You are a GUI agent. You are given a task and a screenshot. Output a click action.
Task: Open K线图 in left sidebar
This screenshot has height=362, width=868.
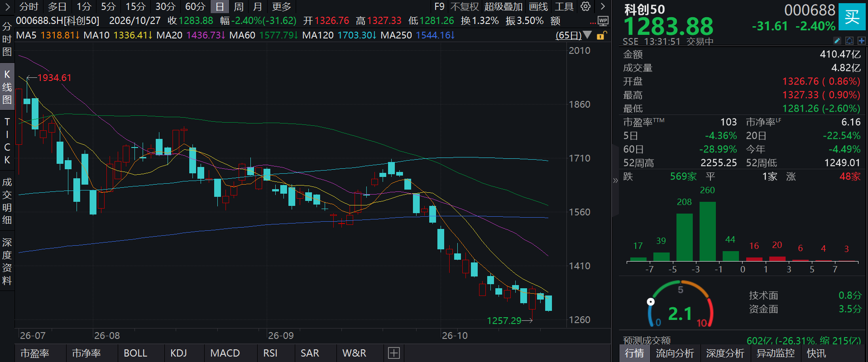point(7,87)
